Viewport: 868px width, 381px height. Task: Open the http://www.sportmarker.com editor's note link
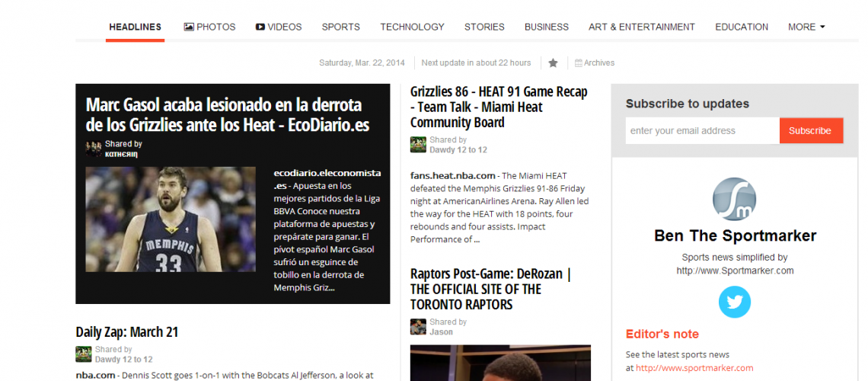(x=694, y=368)
